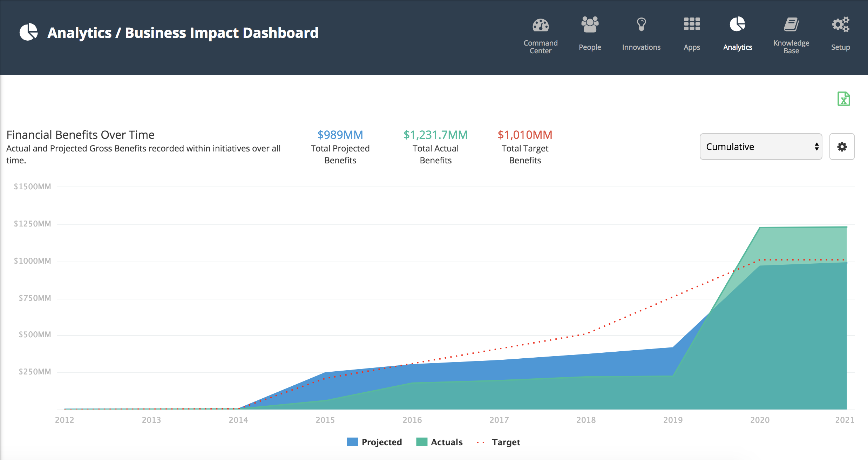The width and height of the screenshot is (868, 460).
Task: Toggle the Target dotted line legend
Action: coord(498,442)
